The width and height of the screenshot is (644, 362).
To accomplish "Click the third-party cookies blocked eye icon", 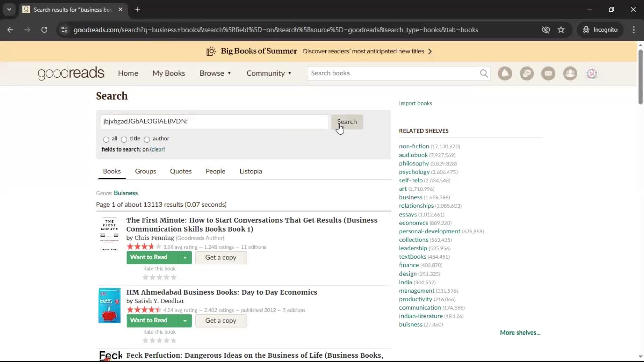I will tap(546, 30).
